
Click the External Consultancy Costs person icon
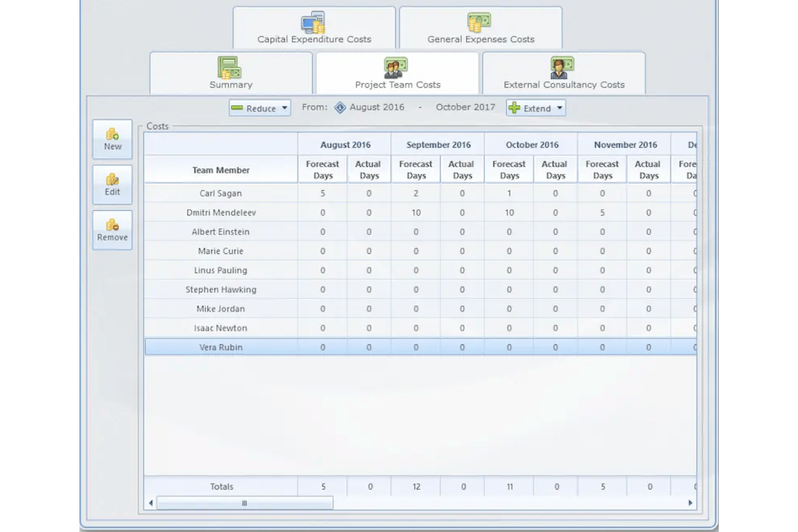click(x=562, y=68)
